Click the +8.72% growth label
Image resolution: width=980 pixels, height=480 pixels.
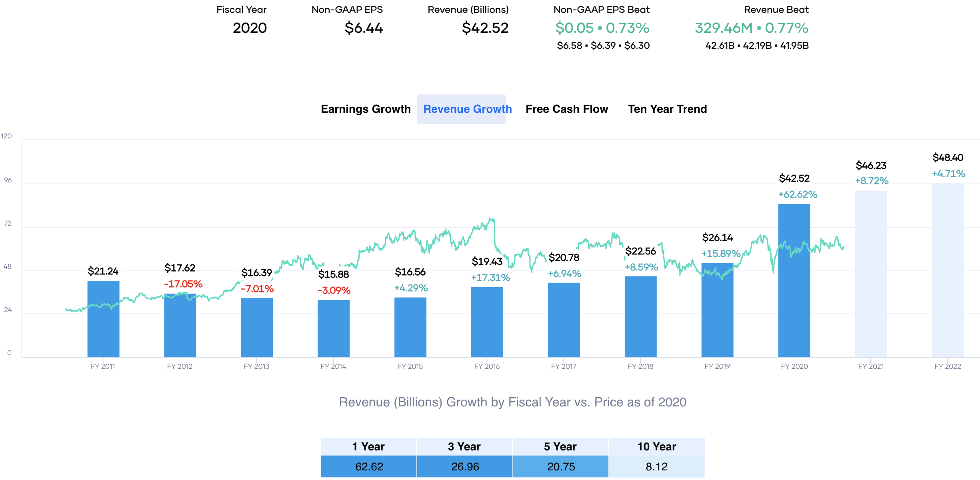[x=872, y=181]
